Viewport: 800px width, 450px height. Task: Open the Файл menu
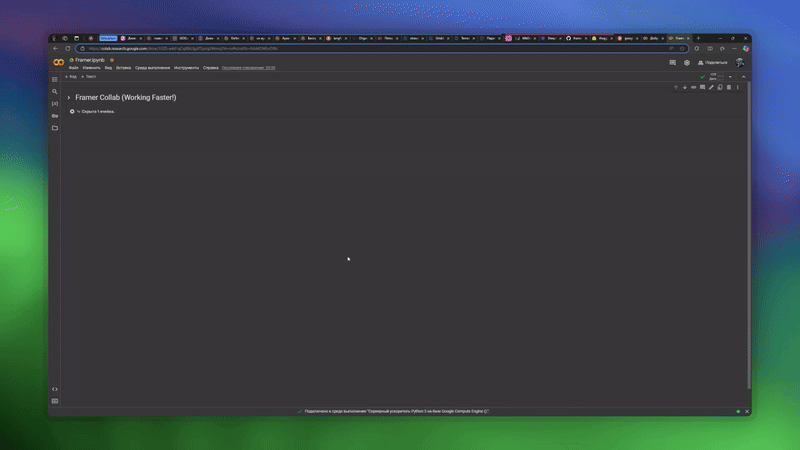click(x=73, y=68)
